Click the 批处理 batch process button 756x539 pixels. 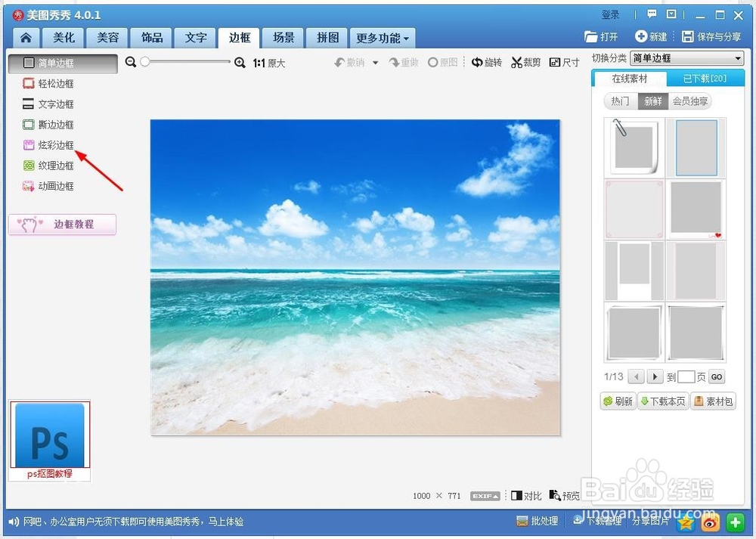tap(537, 521)
